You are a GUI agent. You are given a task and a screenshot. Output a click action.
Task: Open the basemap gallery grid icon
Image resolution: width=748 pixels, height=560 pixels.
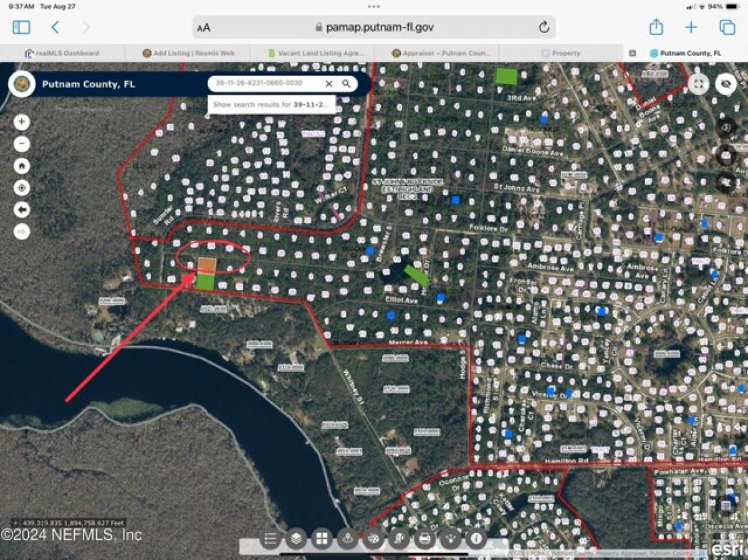(x=321, y=541)
